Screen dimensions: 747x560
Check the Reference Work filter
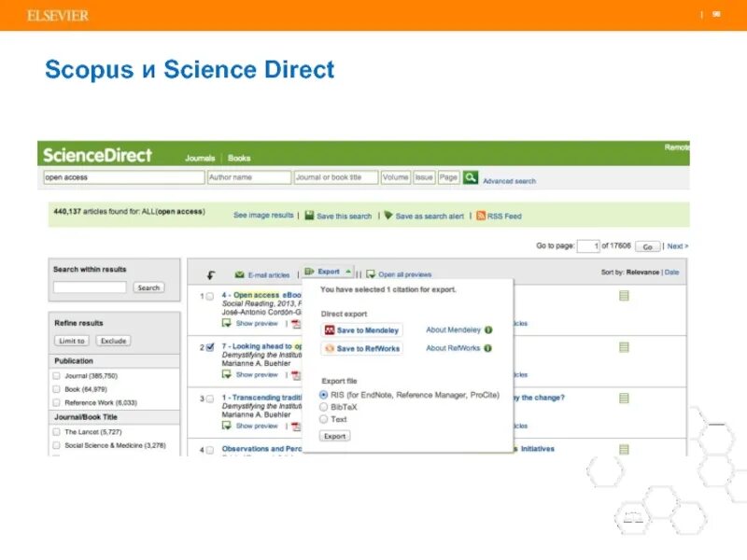click(57, 403)
